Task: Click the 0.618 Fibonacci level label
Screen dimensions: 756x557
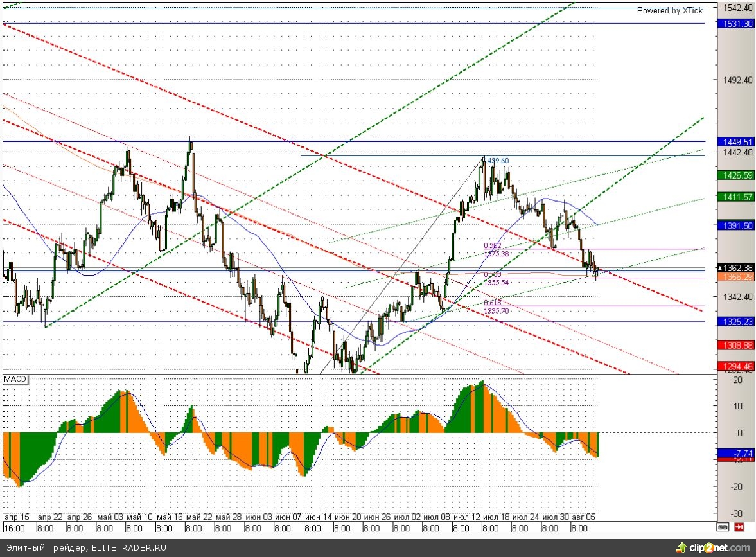Action: pos(492,303)
